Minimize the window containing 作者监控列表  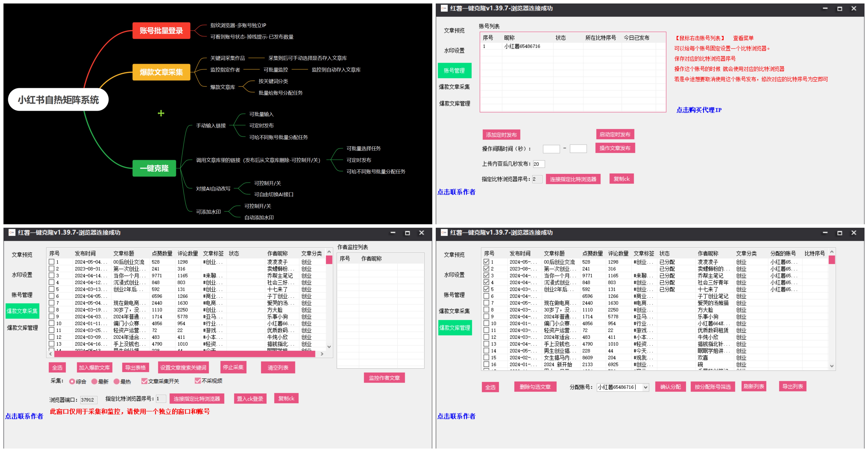tap(393, 233)
